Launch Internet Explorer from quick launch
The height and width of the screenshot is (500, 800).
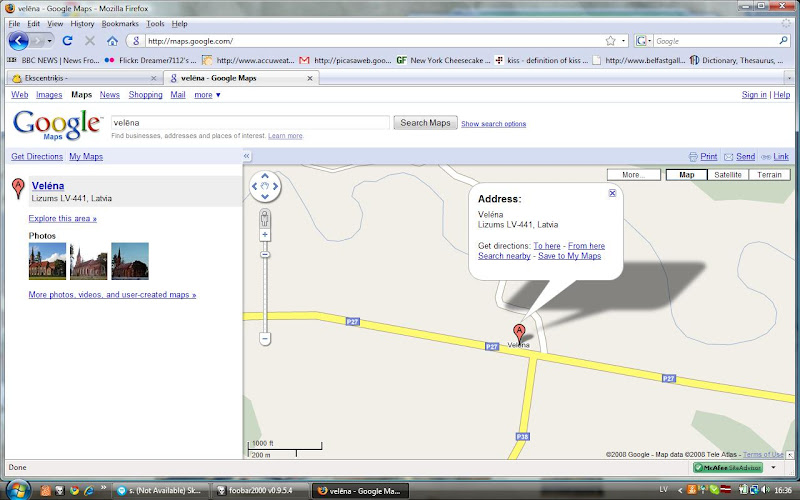point(89,490)
